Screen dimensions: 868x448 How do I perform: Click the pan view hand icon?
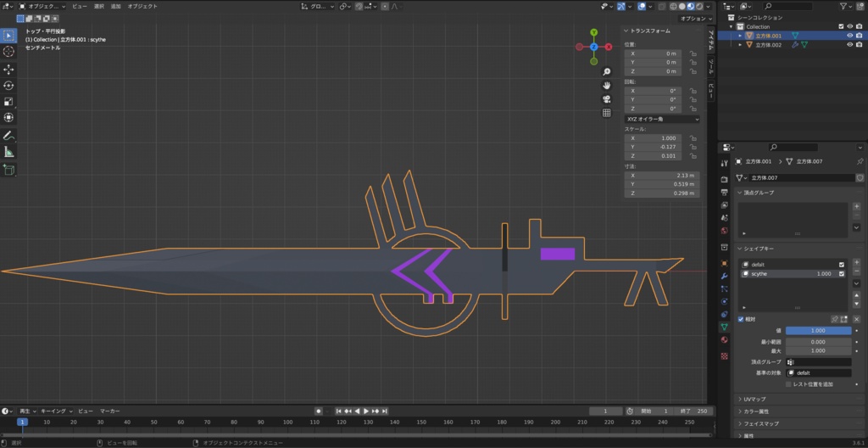[607, 86]
